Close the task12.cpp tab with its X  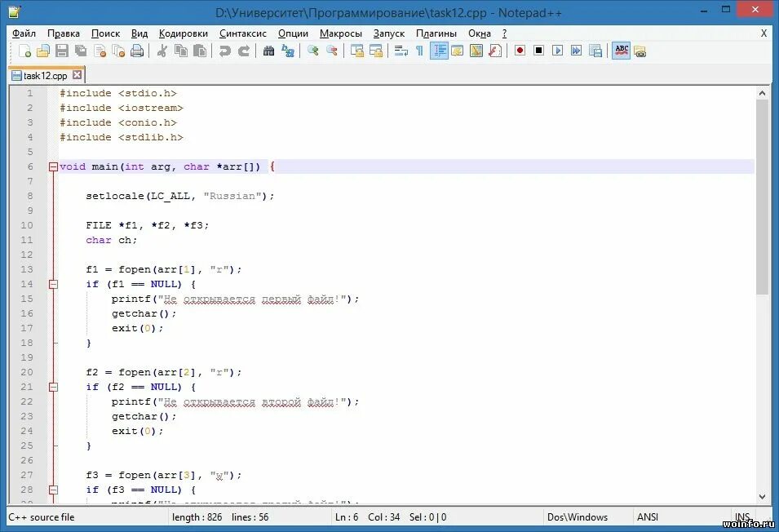click(77, 75)
